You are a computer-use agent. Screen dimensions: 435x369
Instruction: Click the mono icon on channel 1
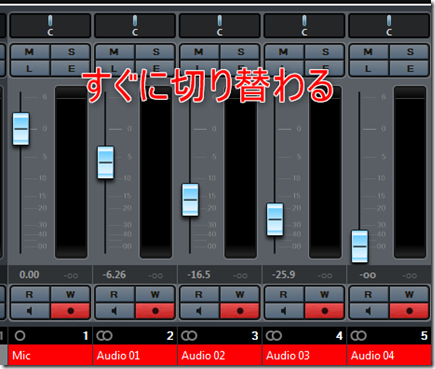20,336
